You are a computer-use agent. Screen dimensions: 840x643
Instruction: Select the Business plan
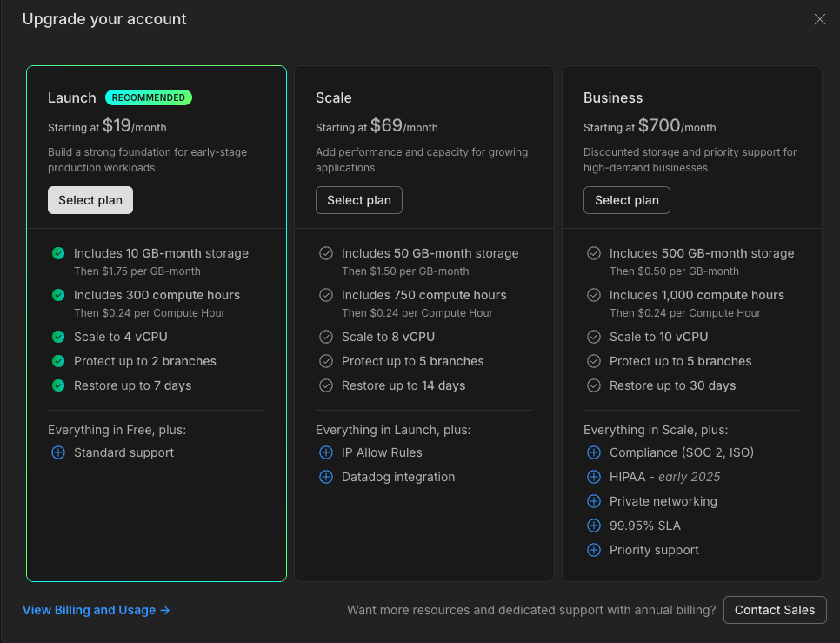tap(627, 200)
